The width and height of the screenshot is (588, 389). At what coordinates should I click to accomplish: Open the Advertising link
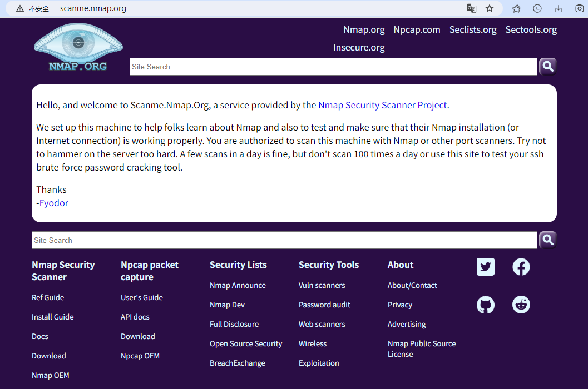407,325
